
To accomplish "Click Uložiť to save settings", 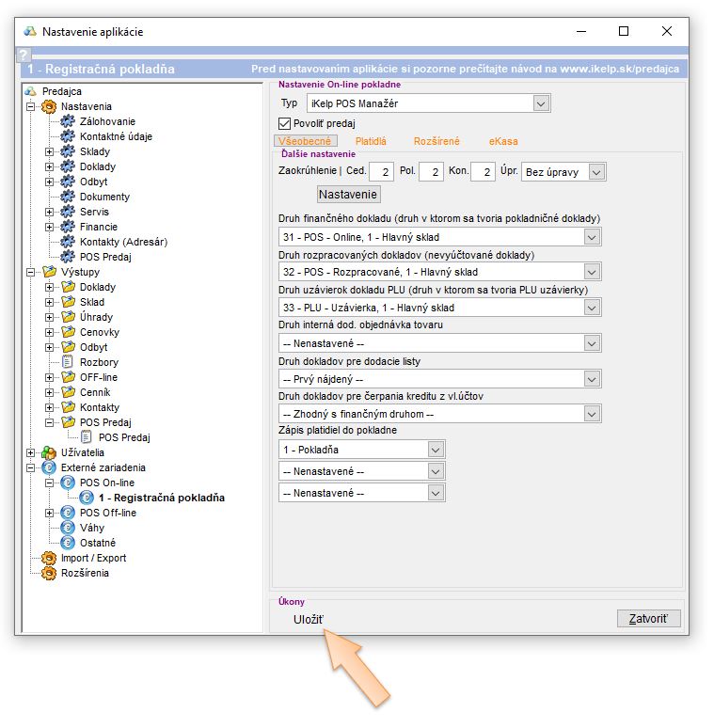I will click(x=309, y=619).
